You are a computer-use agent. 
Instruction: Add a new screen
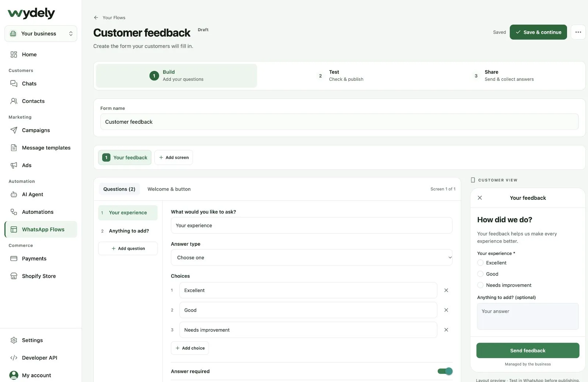pyautogui.click(x=173, y=158)
